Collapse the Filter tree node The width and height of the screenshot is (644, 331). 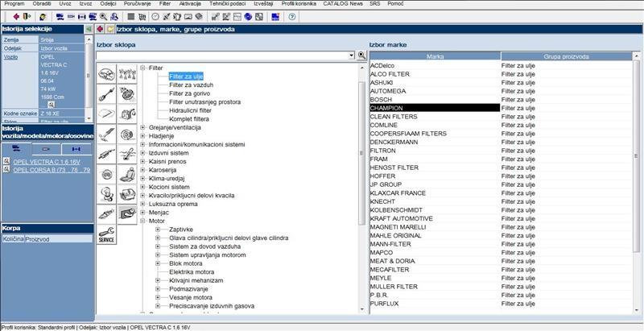(x=143, y=68)
